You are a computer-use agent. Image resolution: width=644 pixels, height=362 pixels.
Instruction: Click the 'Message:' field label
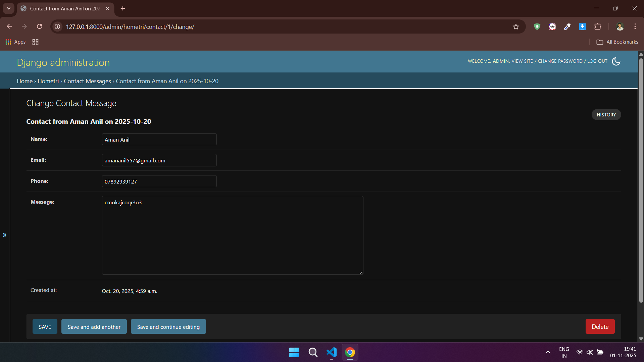tap(42, 202)
